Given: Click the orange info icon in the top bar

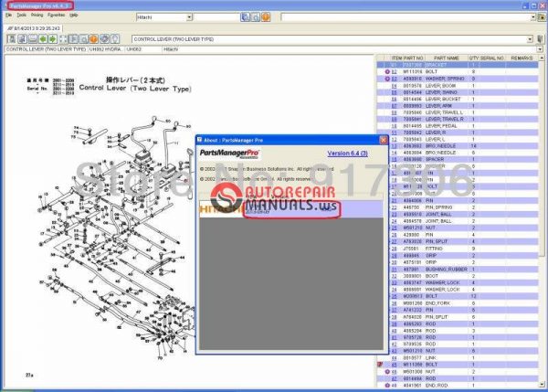Looking at the screenshot, I should tap(266, 16).
